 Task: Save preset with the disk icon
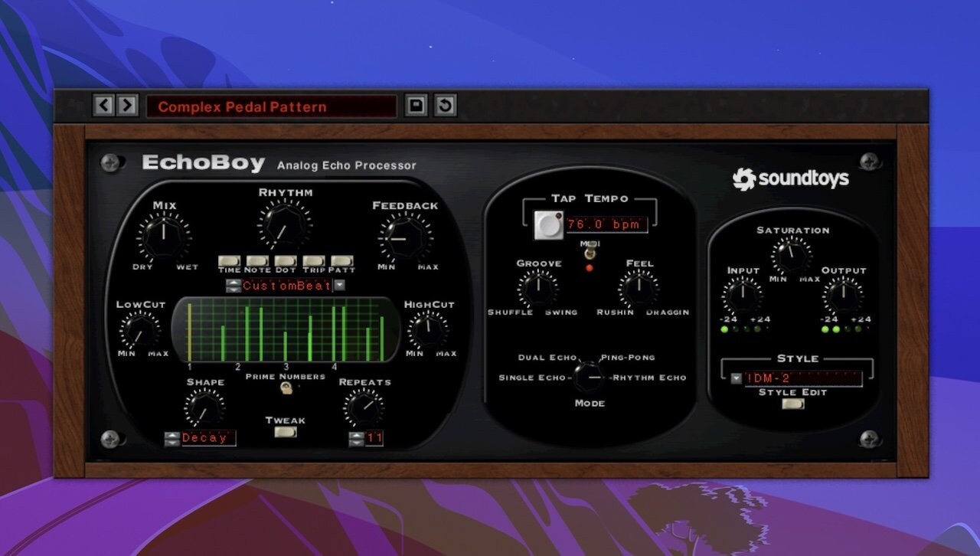coord(416,105)
